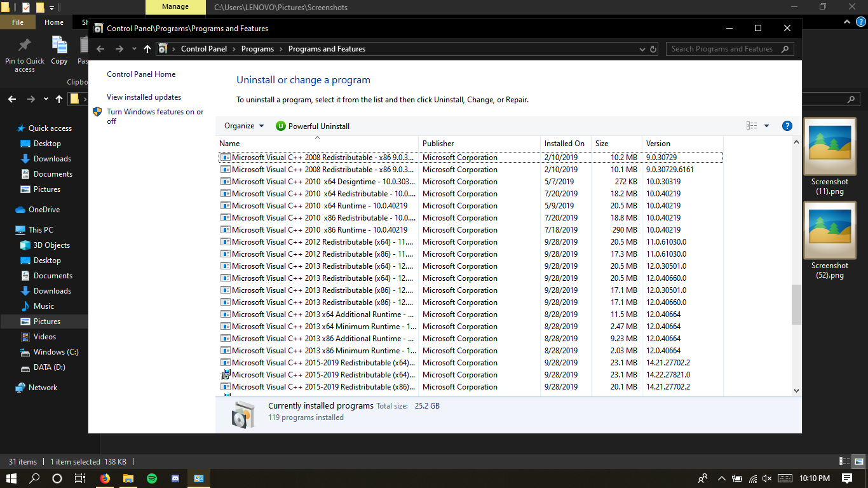Refresh the Programs and Features list
This screenshot has height=488, width=868.
[653, 49]
